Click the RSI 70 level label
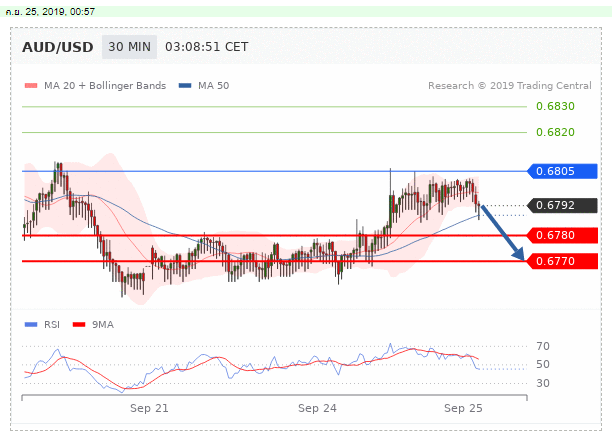 tap(543, 346)
